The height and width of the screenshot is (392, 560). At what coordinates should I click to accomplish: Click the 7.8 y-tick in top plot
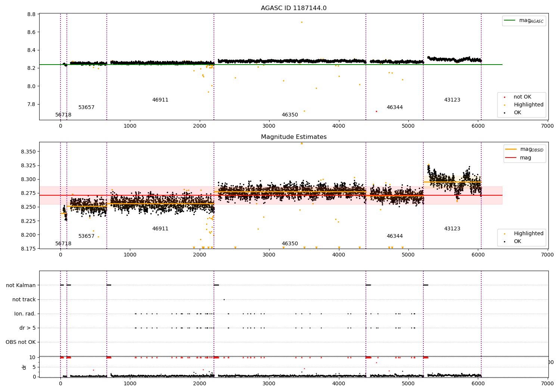pos(31,104)
